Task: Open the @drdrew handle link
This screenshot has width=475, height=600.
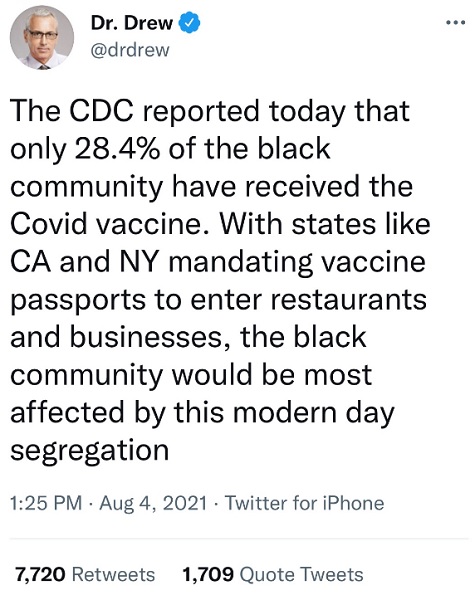Action: point(130,50)
